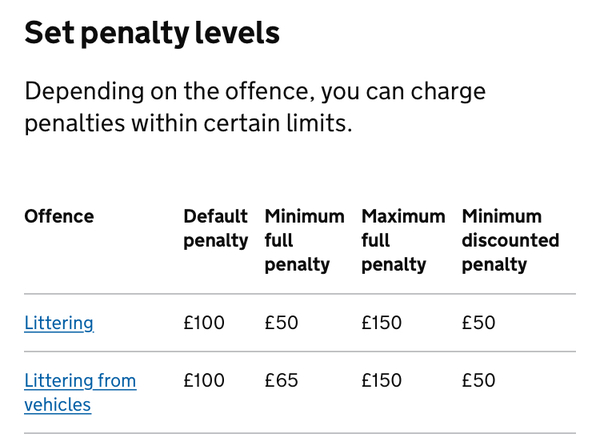Select the Offence column header

tap(59, 216)
